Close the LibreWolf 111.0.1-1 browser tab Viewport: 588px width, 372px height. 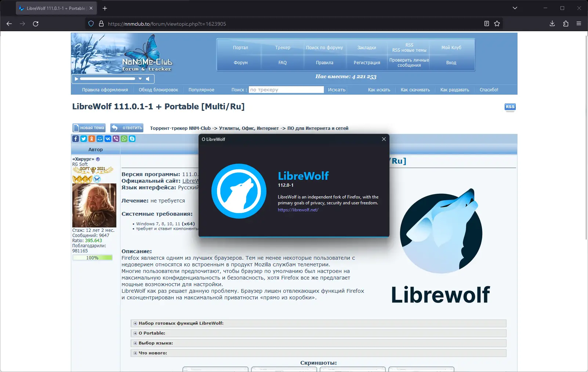pyautogui.click(x=91, y=8)
